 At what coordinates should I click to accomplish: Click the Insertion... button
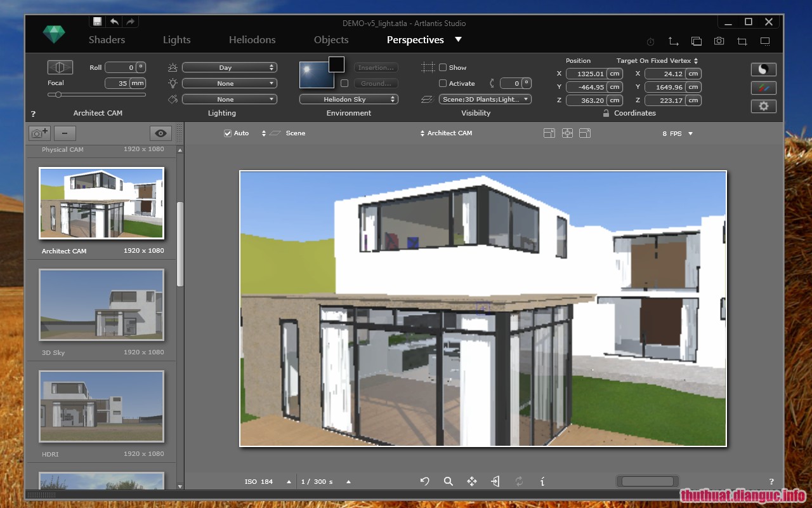[376, 67]
